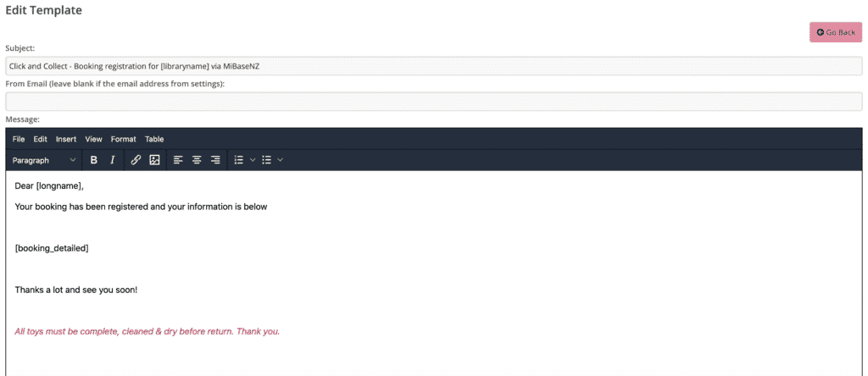Open the Format menu
Image resolution: width=868 pixels, height=376 pixels.
[x=123, y=140]
